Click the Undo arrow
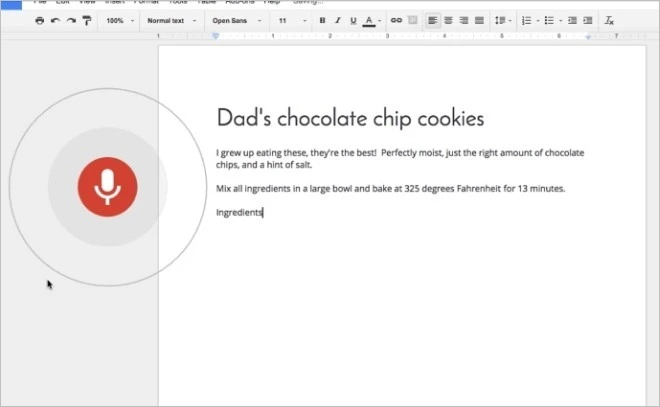Viewport: 660px width, 407px height. point(56,20)
